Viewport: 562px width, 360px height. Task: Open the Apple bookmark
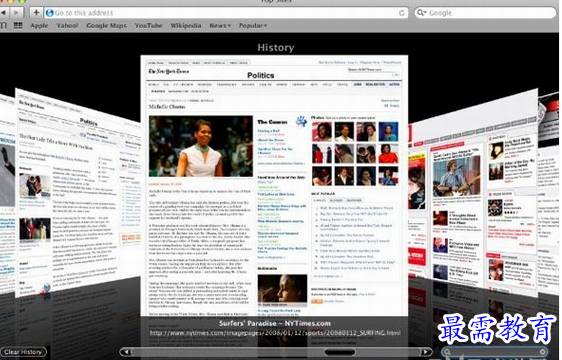pos(39,25)
